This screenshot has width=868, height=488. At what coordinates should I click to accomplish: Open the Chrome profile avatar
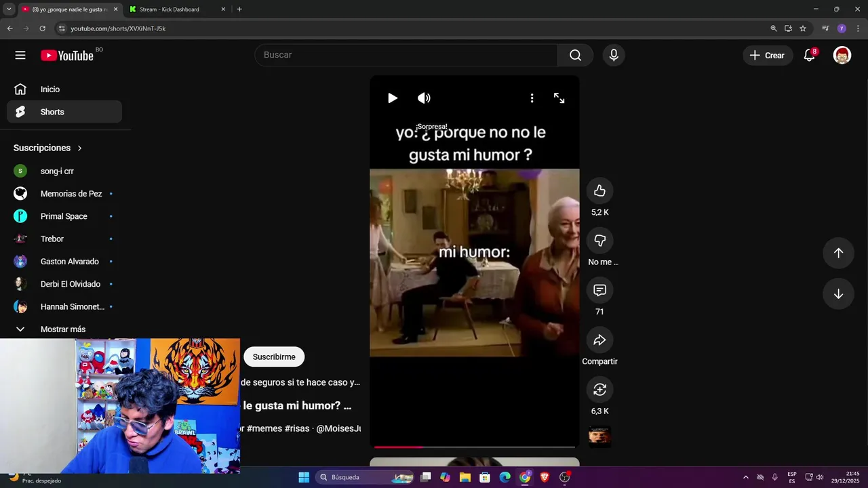842,28
